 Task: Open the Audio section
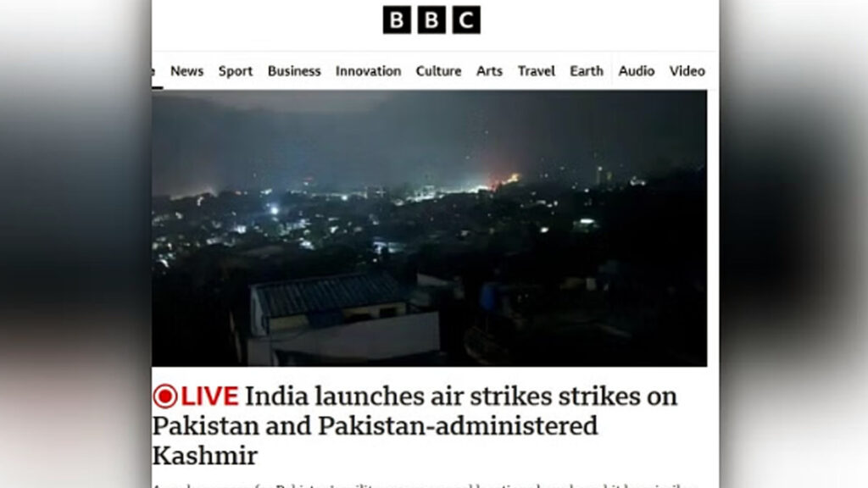click(636, 71)
